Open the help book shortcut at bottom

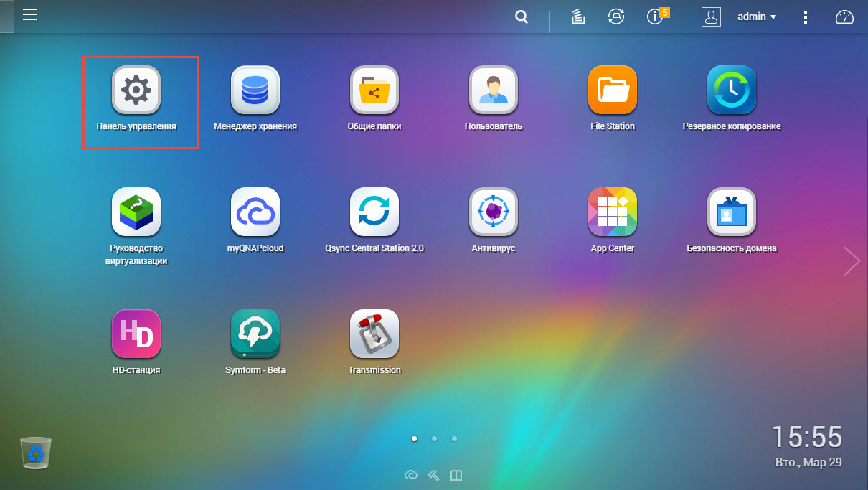(x=456, y=475)
